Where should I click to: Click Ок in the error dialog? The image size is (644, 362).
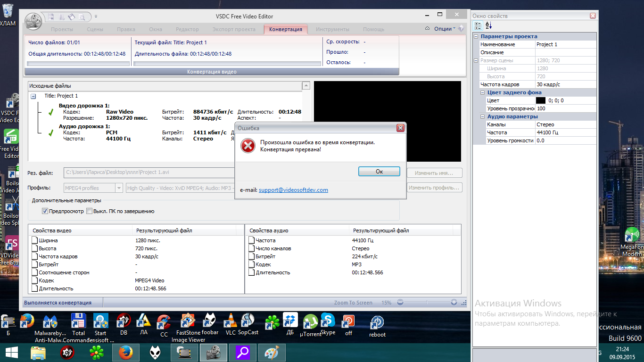[379, 172]
